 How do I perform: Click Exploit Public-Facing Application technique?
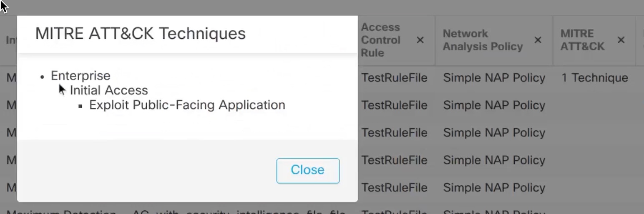(x=187, y=105)
